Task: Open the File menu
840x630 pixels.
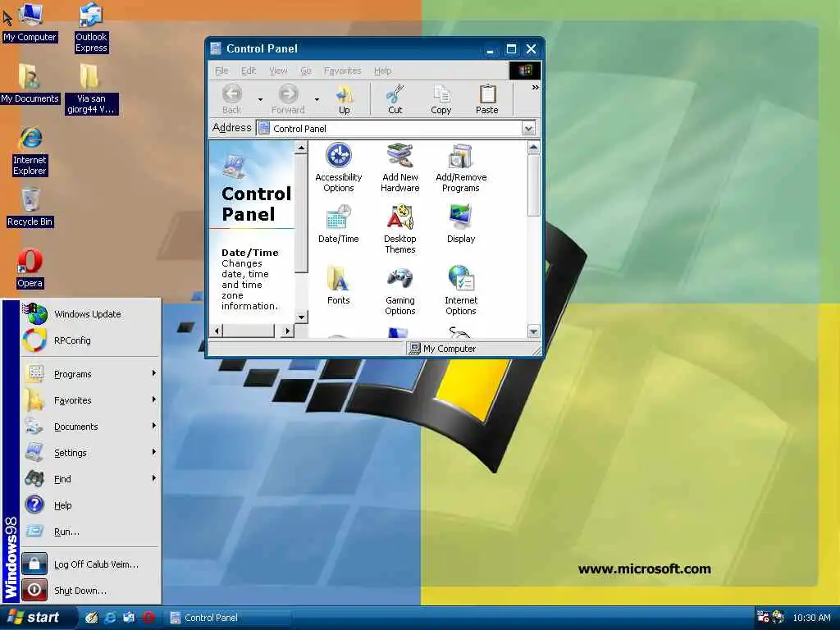Action: click(221, 71)
